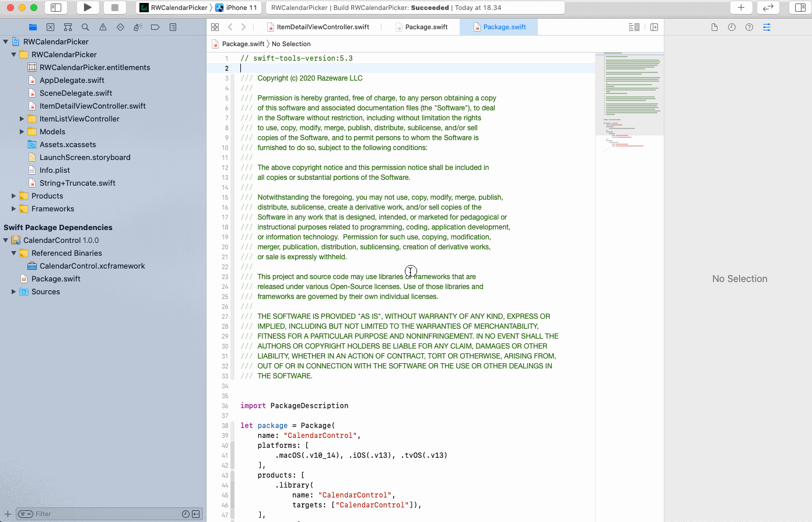The height and width of the screenshot is (522, 812).
Task: Run the project with the play button
Action: pos(87,8)
